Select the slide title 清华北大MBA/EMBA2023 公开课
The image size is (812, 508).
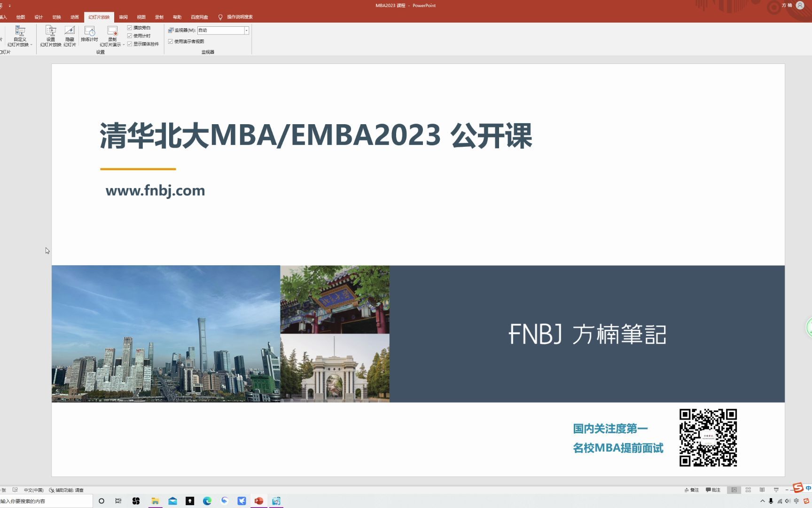(x=316, y=135)
